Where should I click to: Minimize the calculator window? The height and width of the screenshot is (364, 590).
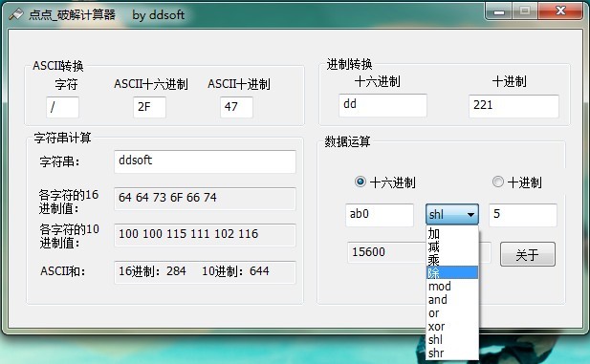click(x=499, y=11)
